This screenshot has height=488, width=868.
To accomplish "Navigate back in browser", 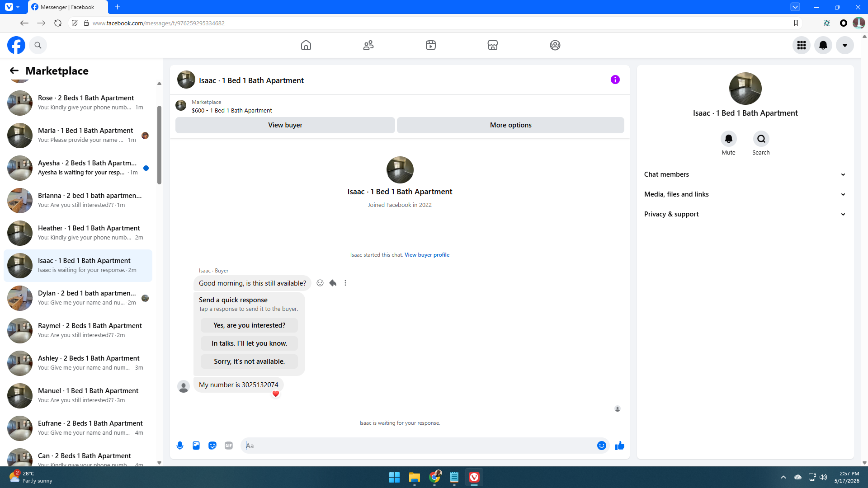I will (x=24, y=23).
